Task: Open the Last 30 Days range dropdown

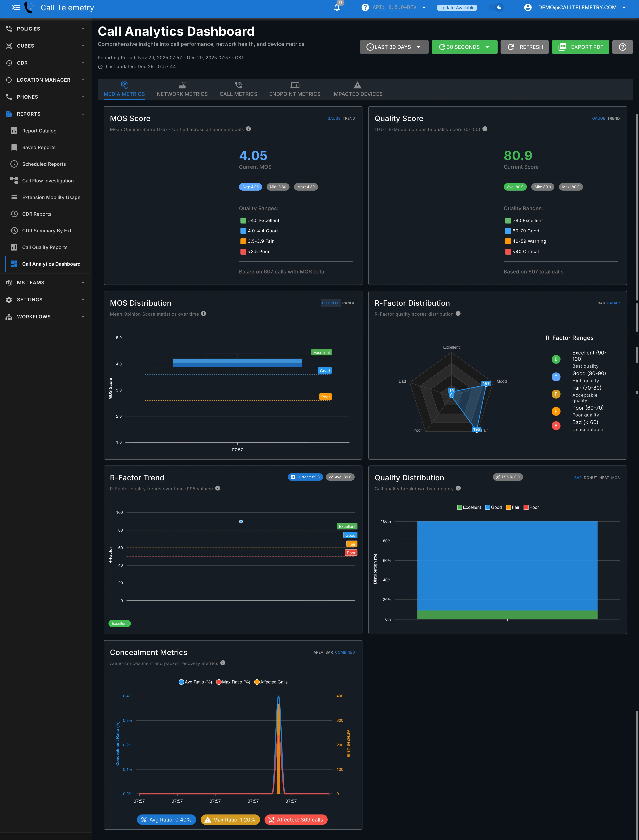Action: pyautogui.click(x=394, y=47)
